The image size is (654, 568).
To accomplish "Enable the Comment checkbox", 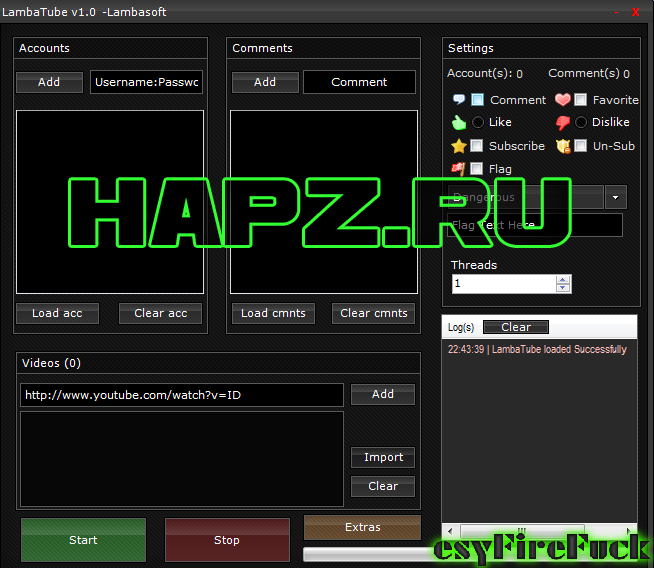I will 478,100.
